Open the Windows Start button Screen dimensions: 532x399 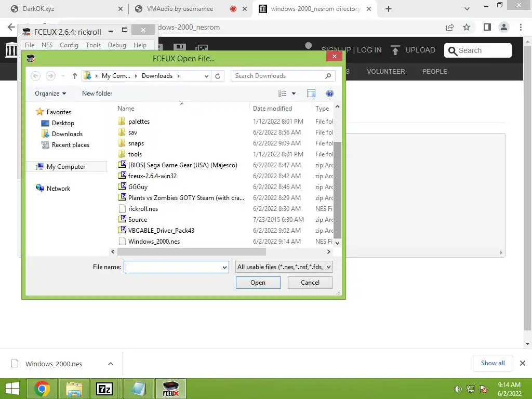tap(12, 389)
